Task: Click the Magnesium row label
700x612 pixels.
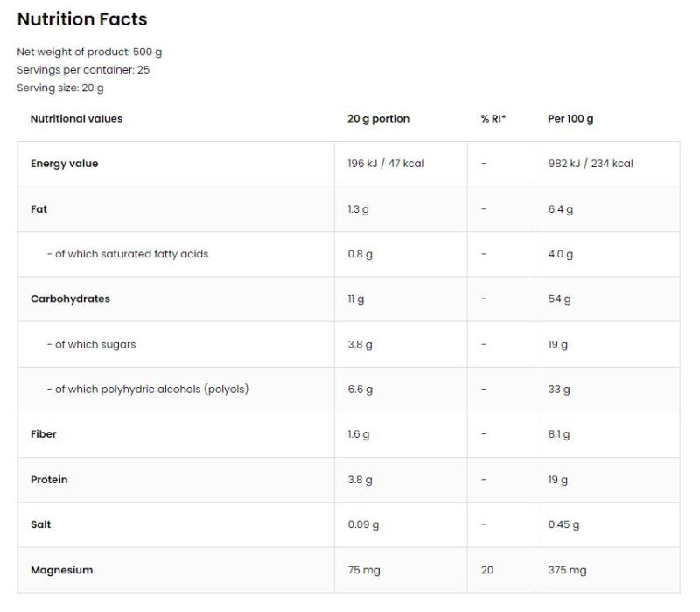Action: tap(61, 570)
